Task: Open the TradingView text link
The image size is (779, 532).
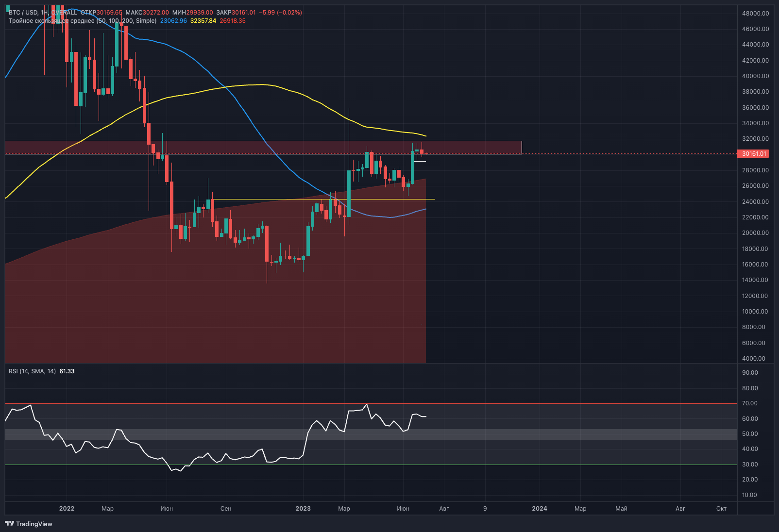Action: 34,524
